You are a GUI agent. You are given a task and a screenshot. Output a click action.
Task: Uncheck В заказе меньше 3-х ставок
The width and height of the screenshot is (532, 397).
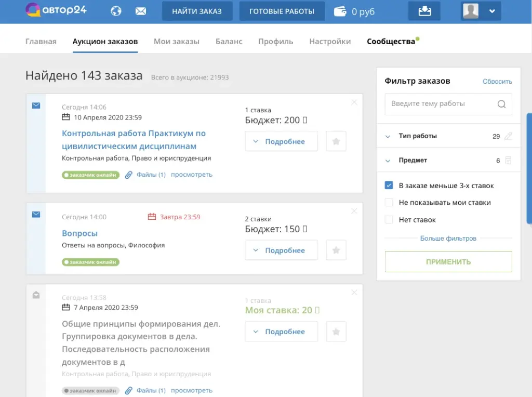[389, 186]
